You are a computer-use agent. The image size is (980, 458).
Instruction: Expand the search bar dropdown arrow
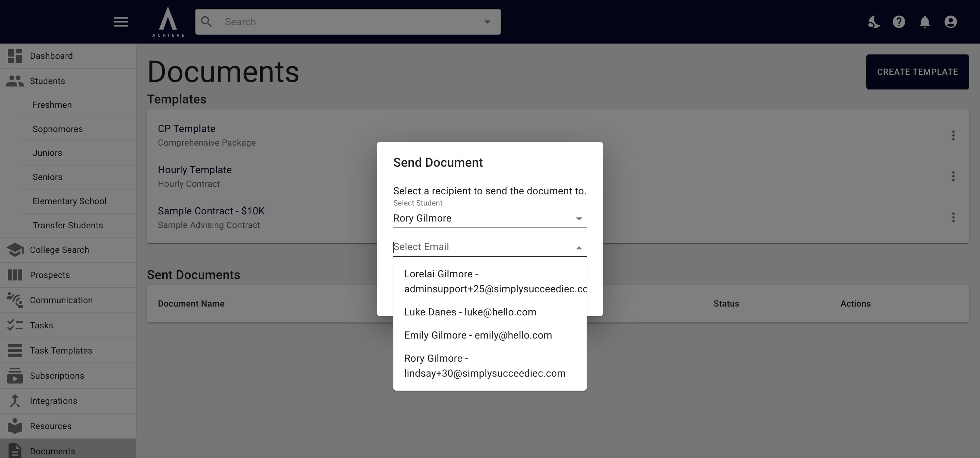click(x=487, y=22)
